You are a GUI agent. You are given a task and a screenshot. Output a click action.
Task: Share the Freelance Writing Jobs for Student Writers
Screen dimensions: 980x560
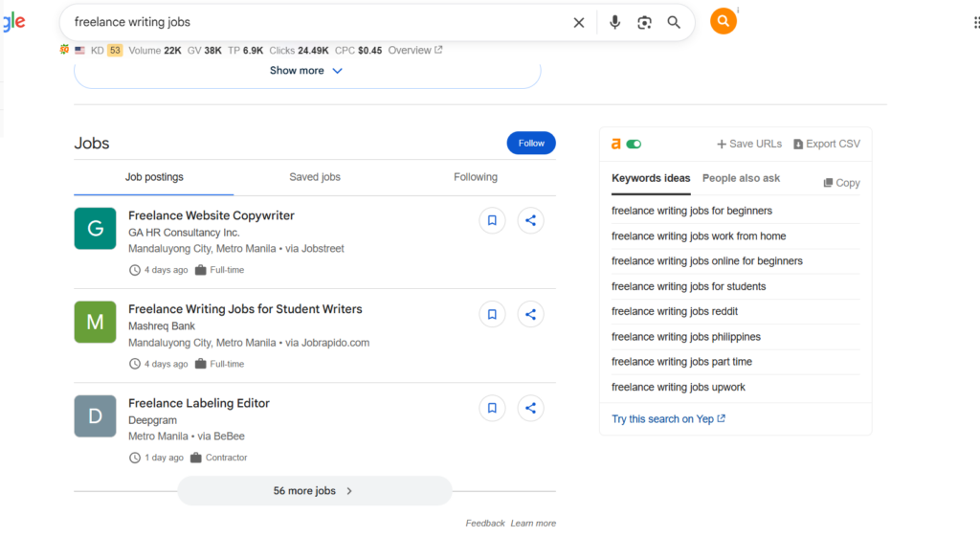pos(530,314)
